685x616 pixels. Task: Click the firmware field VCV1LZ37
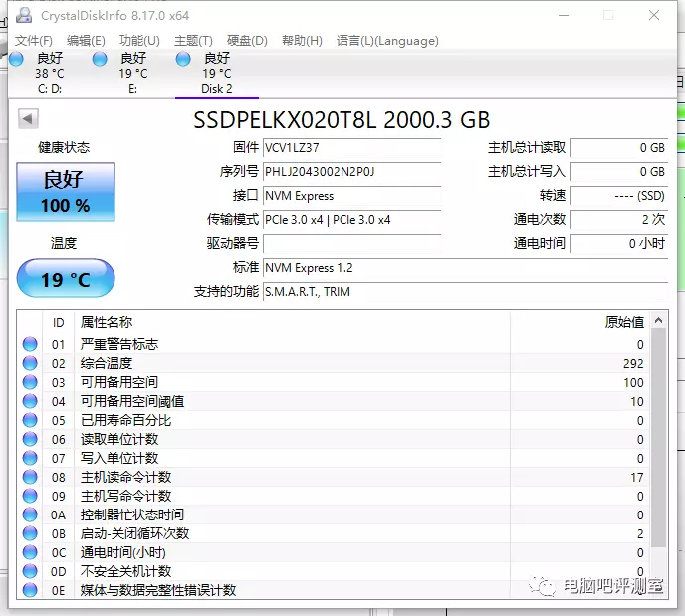click(x=351, y=148)
